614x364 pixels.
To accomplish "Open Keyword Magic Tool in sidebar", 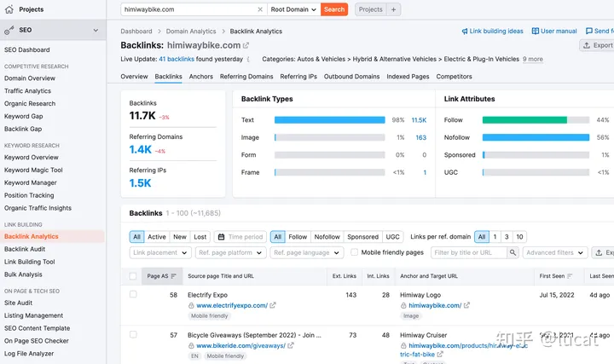I will pos(33,170).
